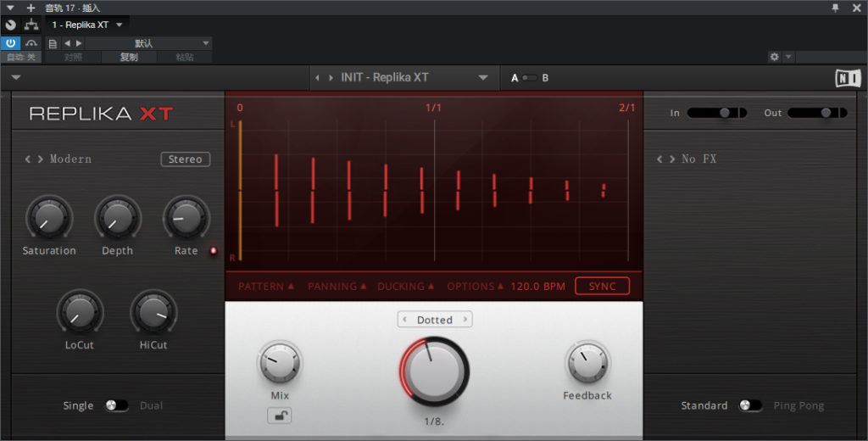
Task: Expand the OPTIONS panel
Action: point(475,287)
